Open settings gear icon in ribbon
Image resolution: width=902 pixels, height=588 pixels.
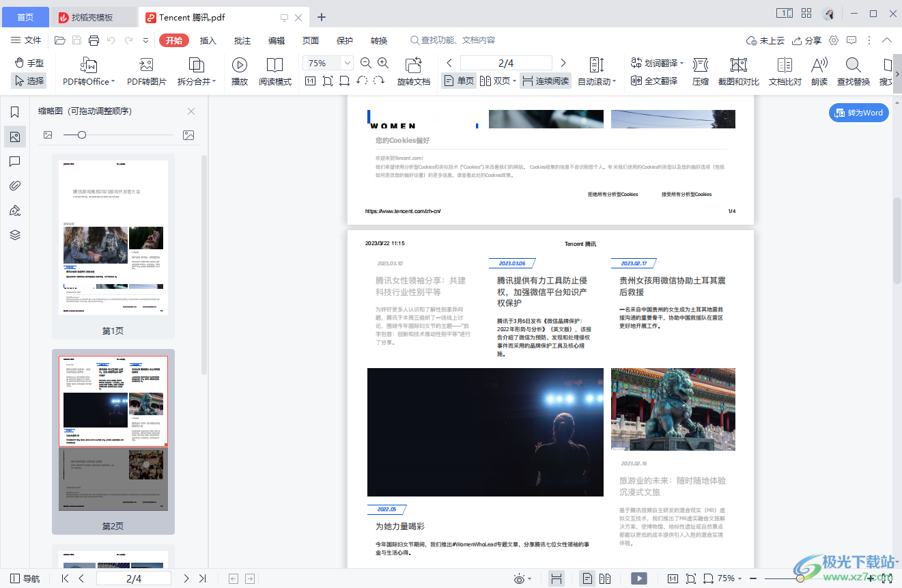834,40
